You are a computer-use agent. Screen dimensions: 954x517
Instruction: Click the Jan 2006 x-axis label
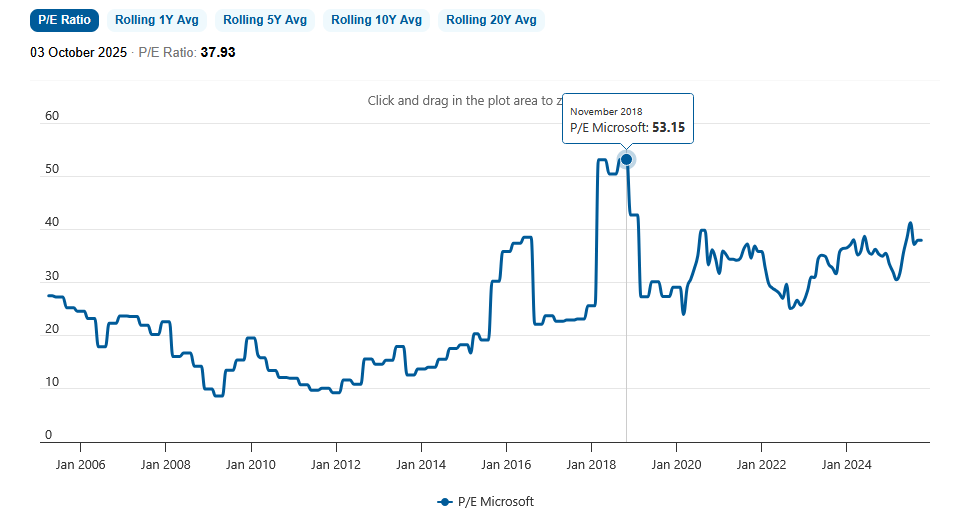point(80,464)
